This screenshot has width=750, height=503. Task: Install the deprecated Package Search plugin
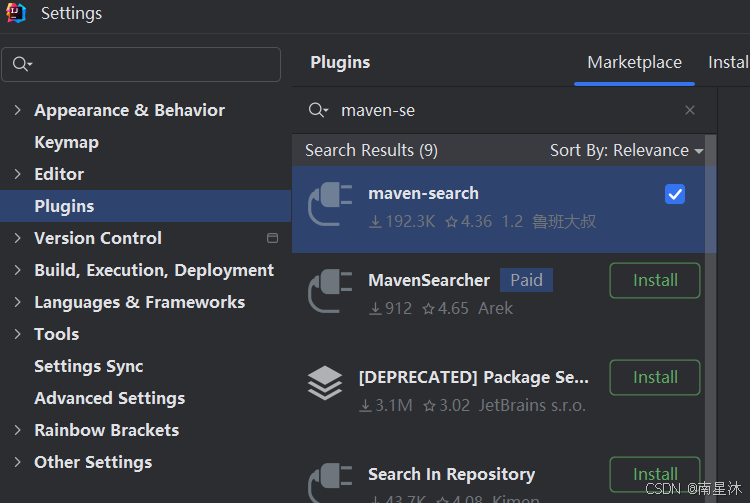655,377
